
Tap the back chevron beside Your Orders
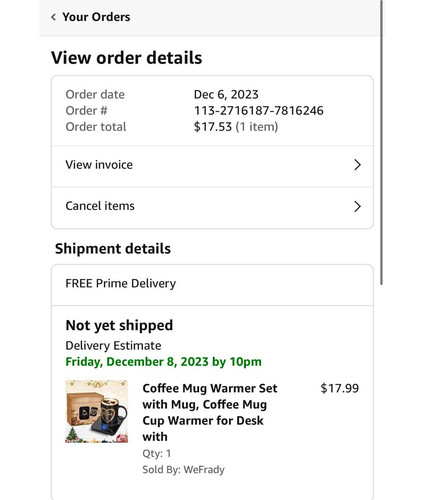point(53,17)
